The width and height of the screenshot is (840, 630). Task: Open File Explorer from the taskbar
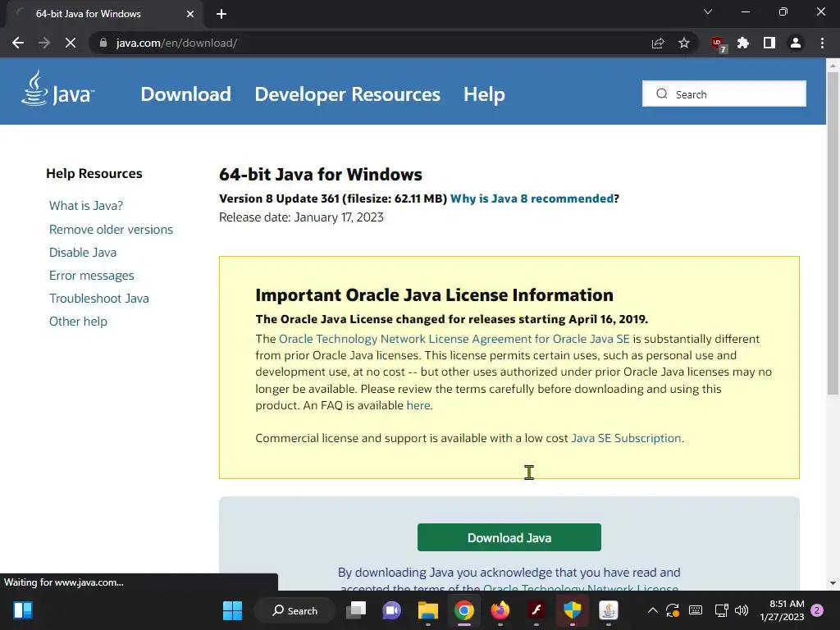click(428, 610)
